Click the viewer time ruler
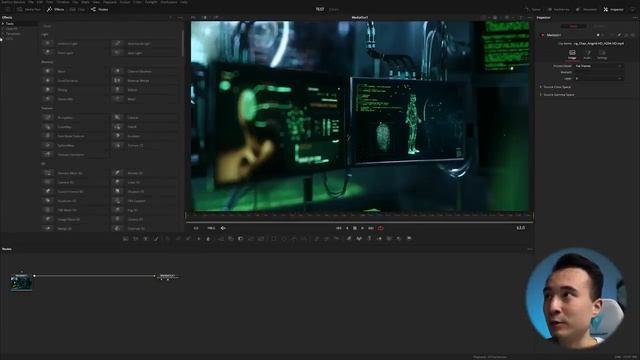640x360 pixels. point(359,215)
